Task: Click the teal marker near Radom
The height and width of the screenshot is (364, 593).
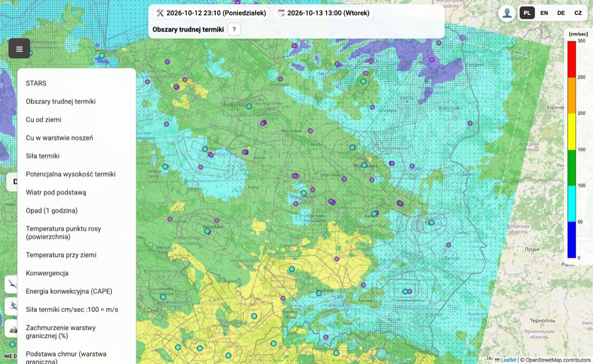Action: click(x=374, y=213)
